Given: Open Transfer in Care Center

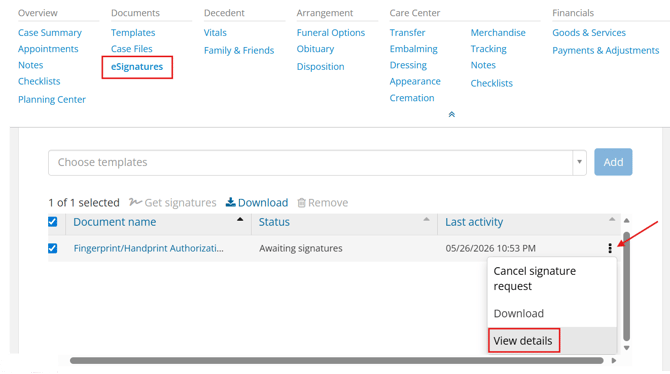Looking at the screenshot, I should [x=408, y=32].
